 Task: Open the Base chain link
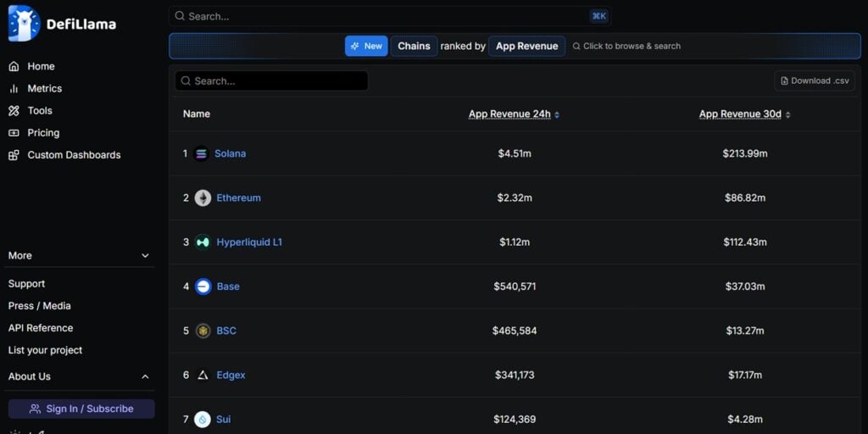(228, 287)
